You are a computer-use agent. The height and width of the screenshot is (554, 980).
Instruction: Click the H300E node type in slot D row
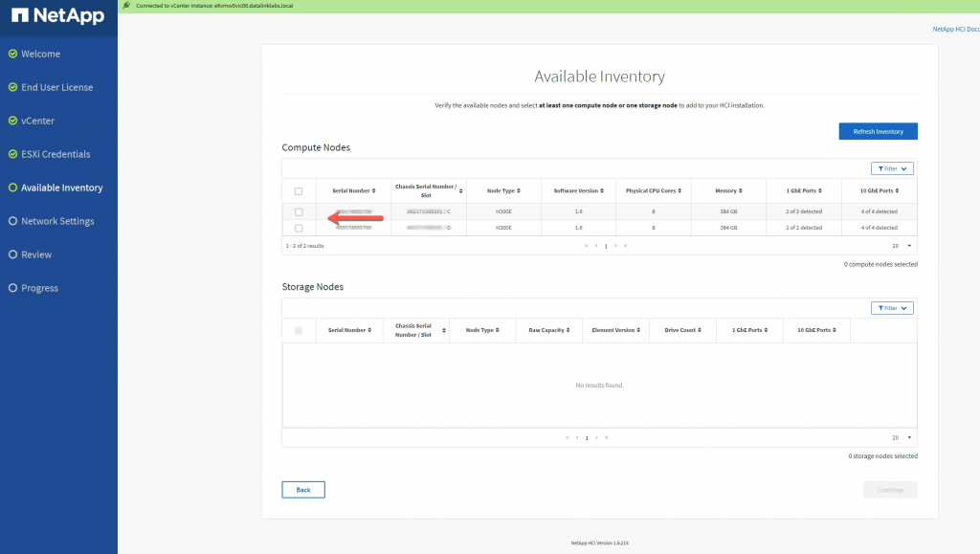click(x=503, y=228)
